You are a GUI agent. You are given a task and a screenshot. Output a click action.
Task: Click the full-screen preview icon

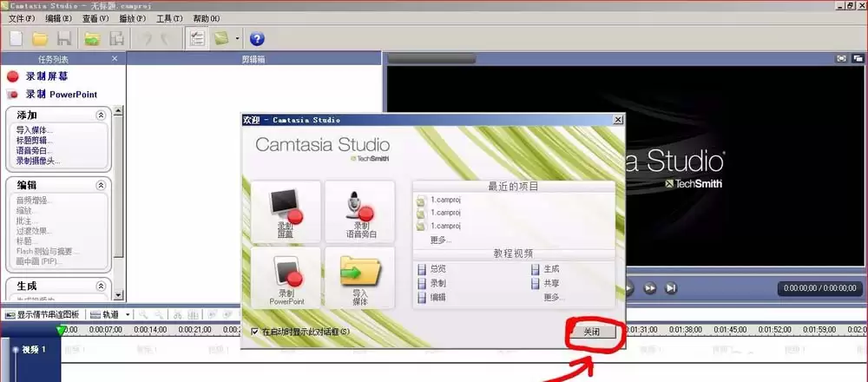(x=842, y=59)
